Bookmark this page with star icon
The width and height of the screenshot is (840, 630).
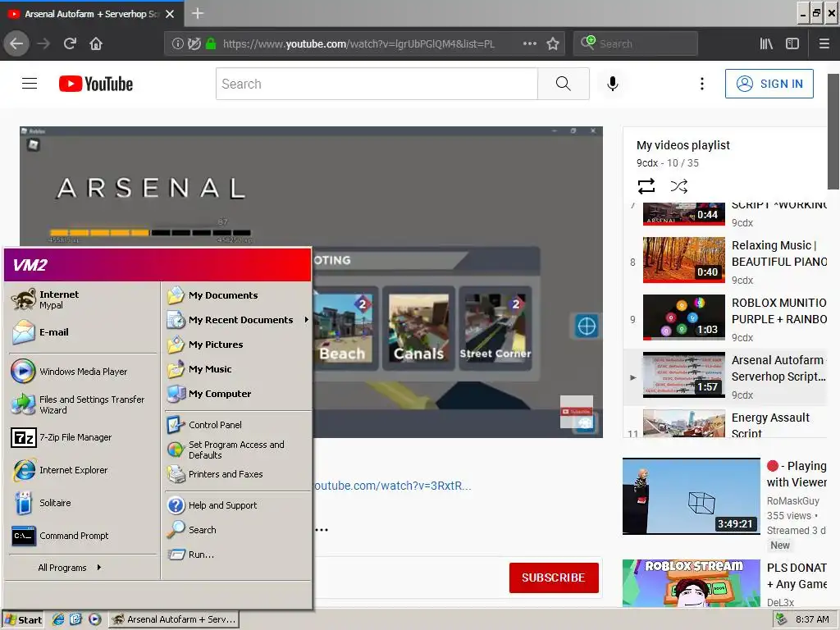coord(553,43)
